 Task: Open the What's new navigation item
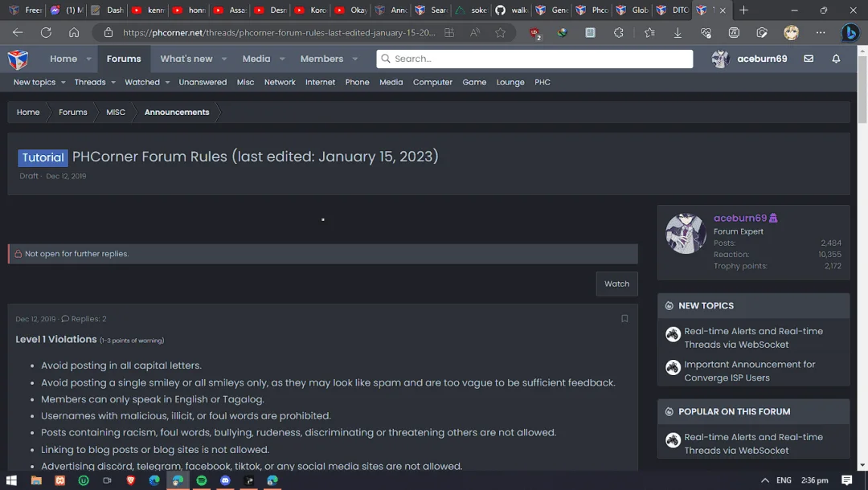coord(186,59)
